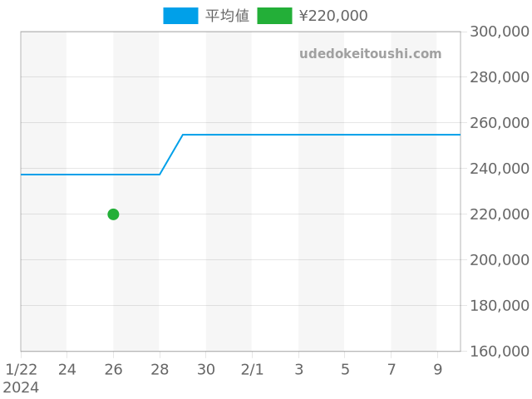Click the 26 x-axis label

pos(113,370)
